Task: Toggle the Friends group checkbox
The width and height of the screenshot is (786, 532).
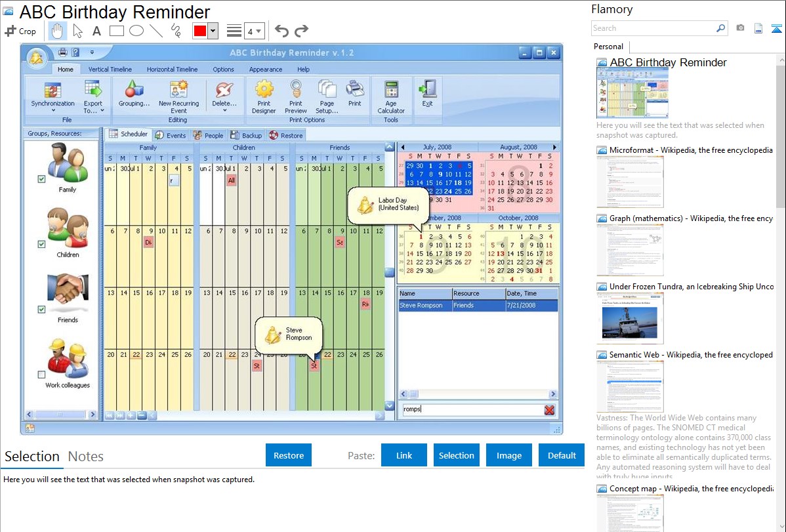Action: 41,310
